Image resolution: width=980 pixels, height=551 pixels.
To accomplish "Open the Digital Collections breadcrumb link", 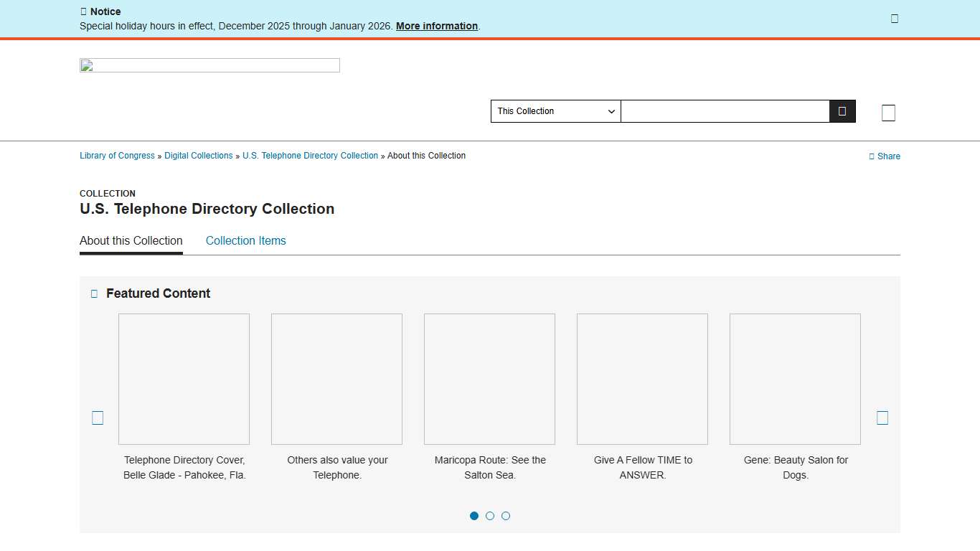I will 199,156.
